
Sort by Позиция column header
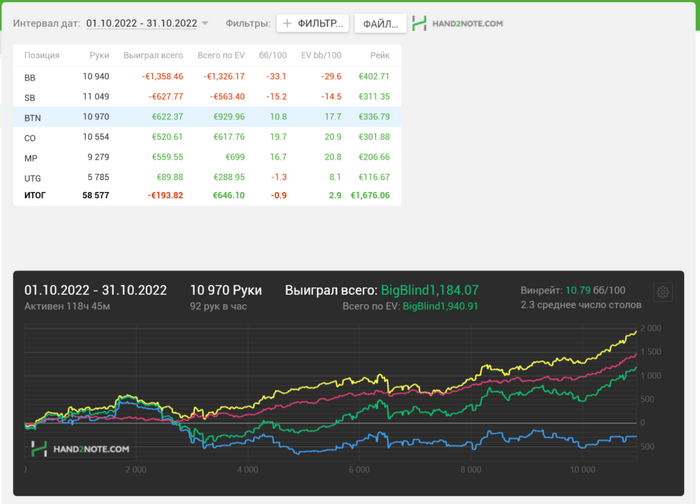[42, 56]
